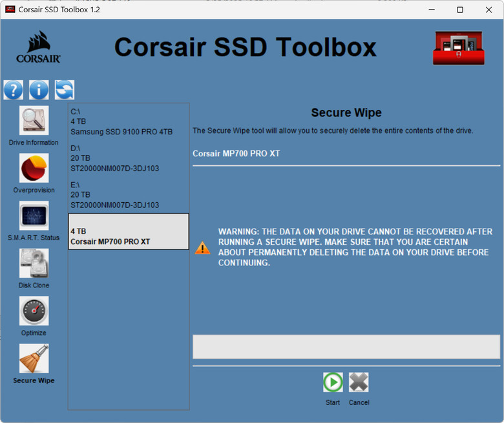The height and width of the screenshot is (423, 504).
Task: Select the D:\ 20 TB ST20000NM007D drive
Action: tap(129, 158)
